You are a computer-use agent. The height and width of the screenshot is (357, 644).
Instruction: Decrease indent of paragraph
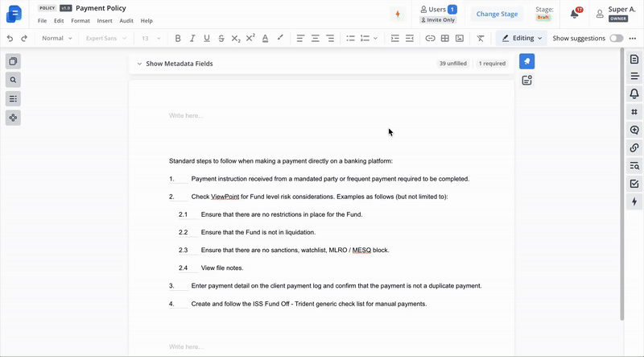click(x=410, y=38)
